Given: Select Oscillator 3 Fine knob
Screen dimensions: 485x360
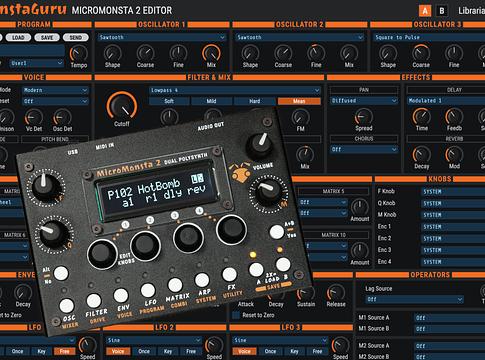Looking at the screenshot, I should (x=454, y=53).
